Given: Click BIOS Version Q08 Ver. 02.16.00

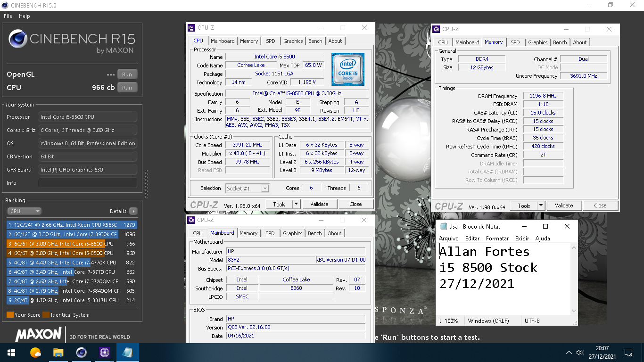Looking at the screenshot, I should pyautogui.click(x=296, y=327).
